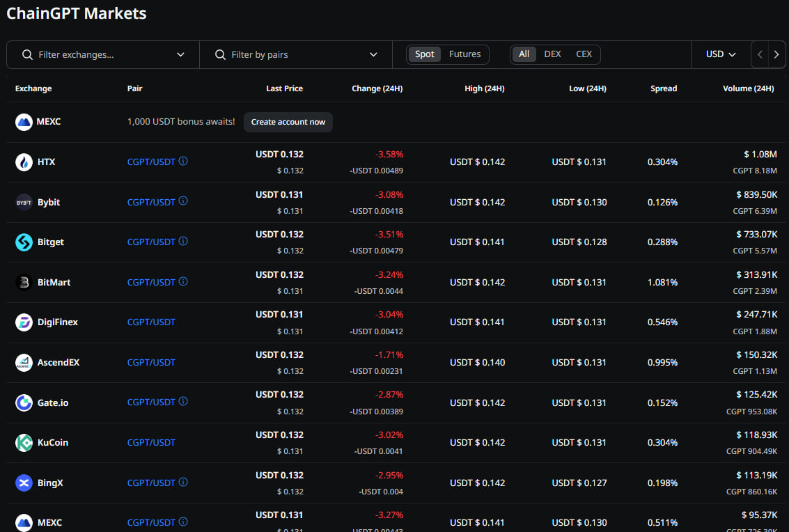Click the KuCoin exchange logo icon
Image resolution: width=789 pixels, height=532 pixels.
click(x=24, y=443)
